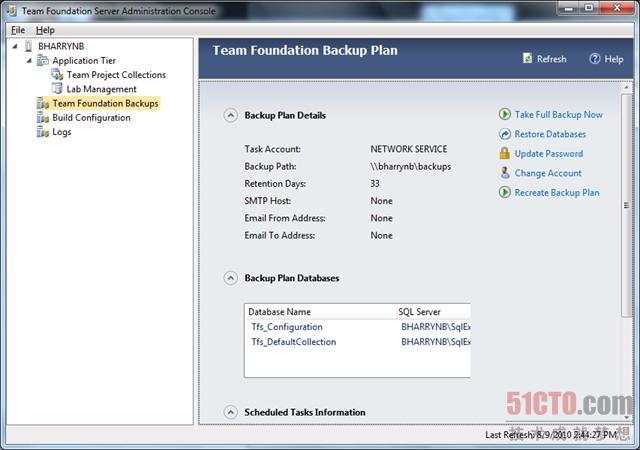The image size is (640, 450).
Task: Click the Logs node icon
Action: point(42,132)
